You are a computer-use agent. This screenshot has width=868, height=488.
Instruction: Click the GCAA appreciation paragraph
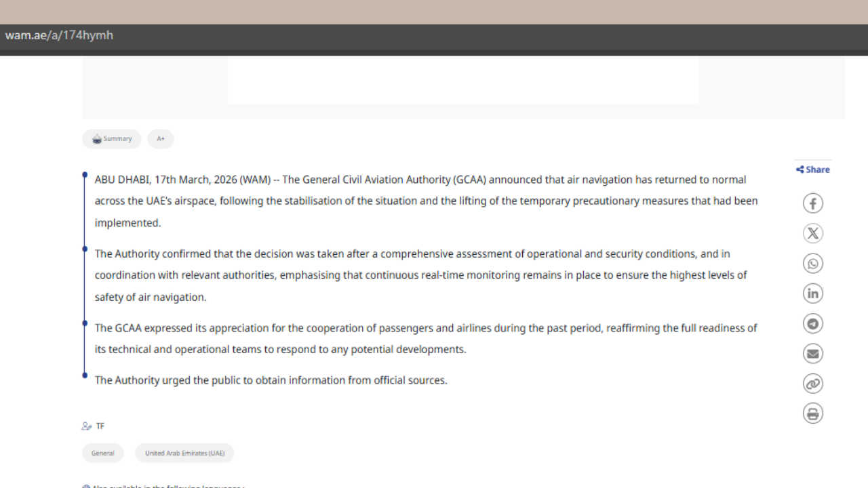pyautogui.click(x=426, y=338)
